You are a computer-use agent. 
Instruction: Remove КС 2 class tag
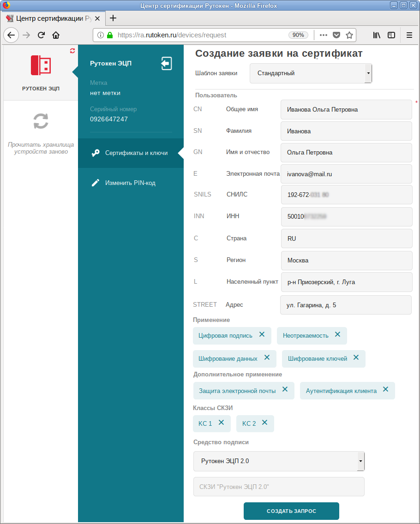tap(264, 423)
